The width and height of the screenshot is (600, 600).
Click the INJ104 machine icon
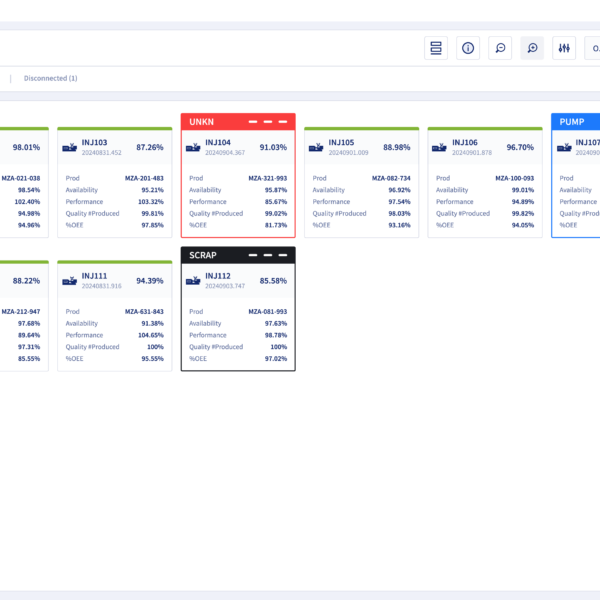pos(193,147)
